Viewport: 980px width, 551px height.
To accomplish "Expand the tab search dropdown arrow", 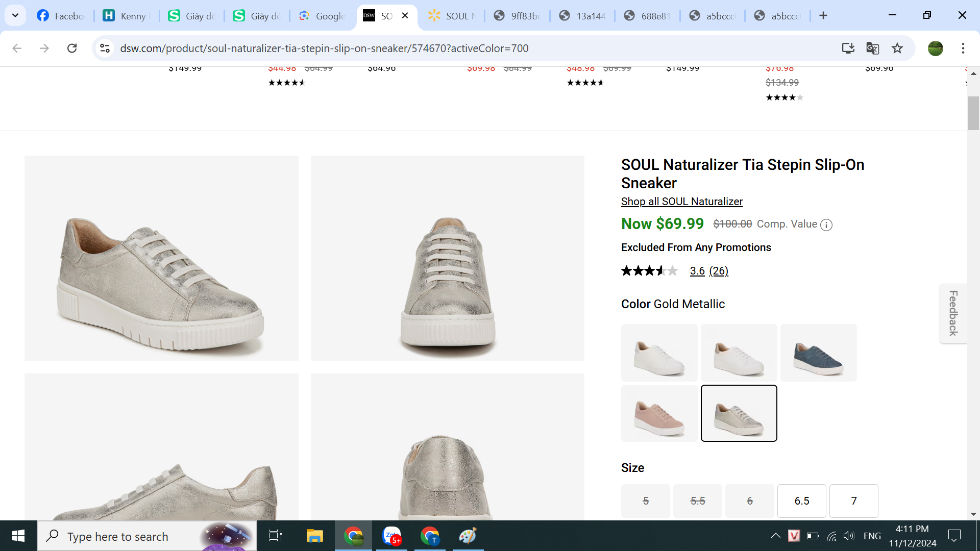I will [x=15, y=15].
